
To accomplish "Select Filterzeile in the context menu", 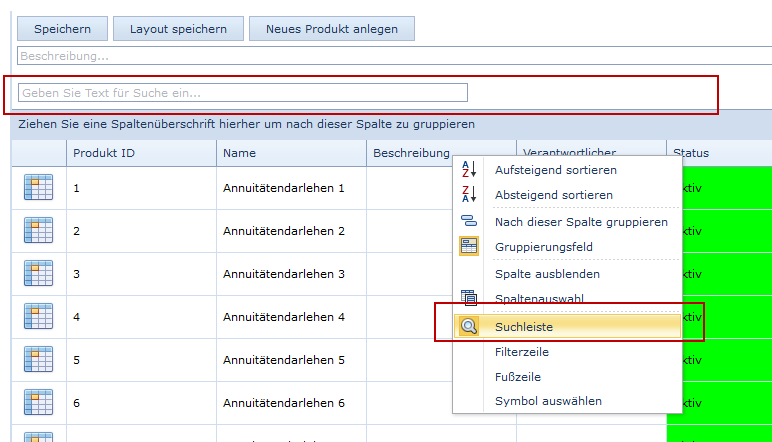I will click(523, 352).
